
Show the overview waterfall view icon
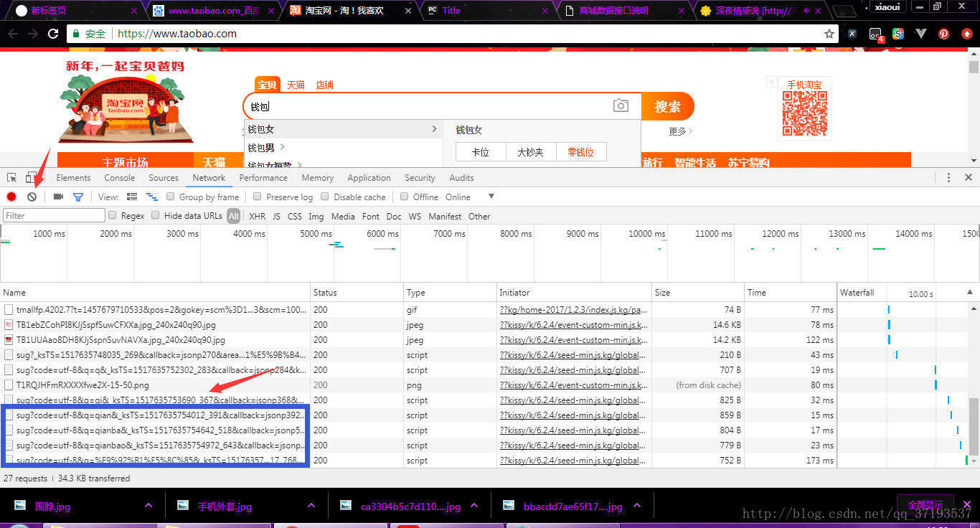coord(151,197)
